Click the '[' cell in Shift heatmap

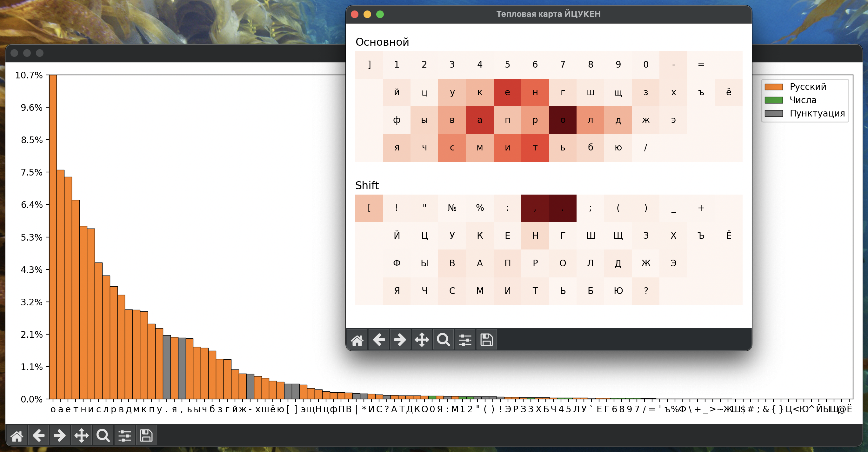pyautogui.click(x=369, y=208)
